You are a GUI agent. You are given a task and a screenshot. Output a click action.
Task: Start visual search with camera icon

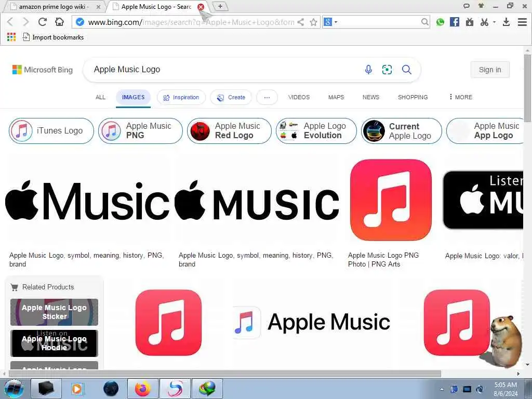coord(387,70)
